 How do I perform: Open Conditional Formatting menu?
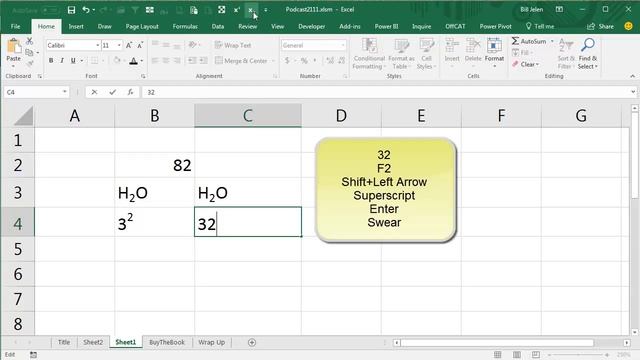pos(369,54)
